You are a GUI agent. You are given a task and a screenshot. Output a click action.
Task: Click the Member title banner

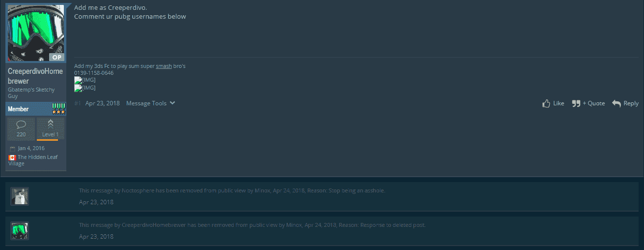point(35,109)
